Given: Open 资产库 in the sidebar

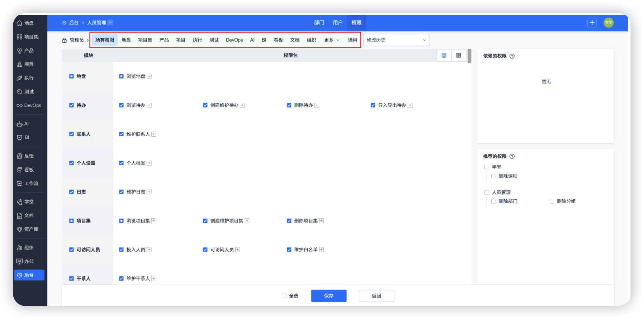Looking at the screenshot, I should coord(28,229).
